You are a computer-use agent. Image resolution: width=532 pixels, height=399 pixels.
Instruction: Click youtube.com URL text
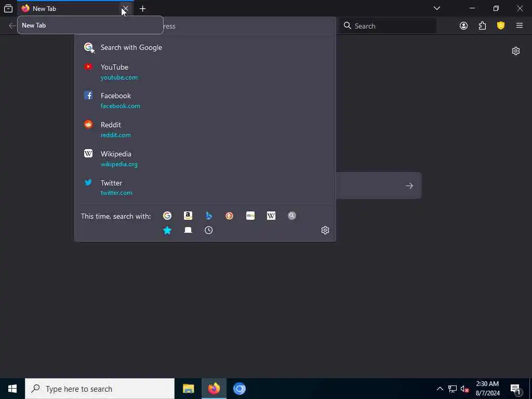(119, 77)
